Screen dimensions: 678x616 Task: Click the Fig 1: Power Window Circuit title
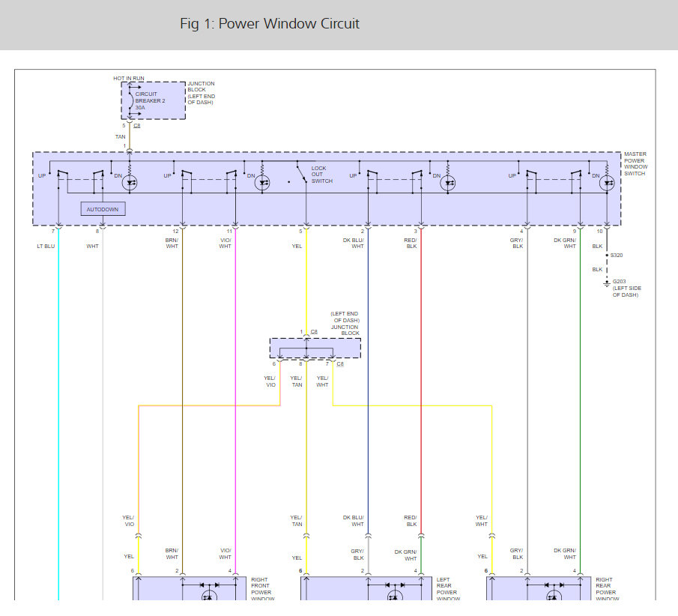click(x=270, y=24)
